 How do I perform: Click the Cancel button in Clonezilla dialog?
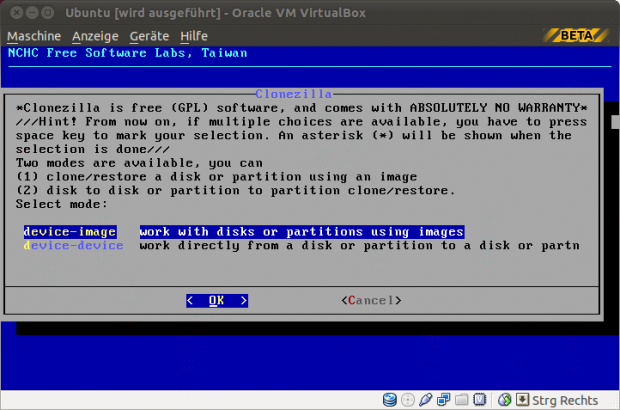pyautogui.click(x=371, y=300)
